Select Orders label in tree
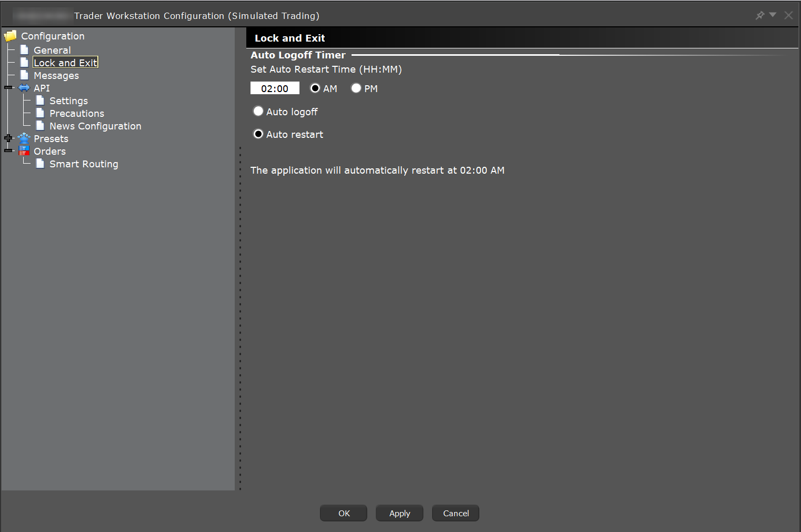801x532 pixels. [x=49, y=151]
